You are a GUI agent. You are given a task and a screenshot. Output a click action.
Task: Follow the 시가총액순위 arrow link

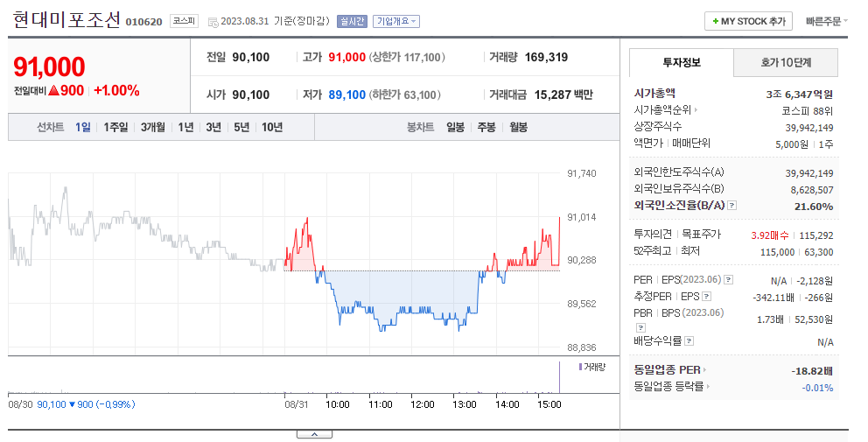pos(666,110)
